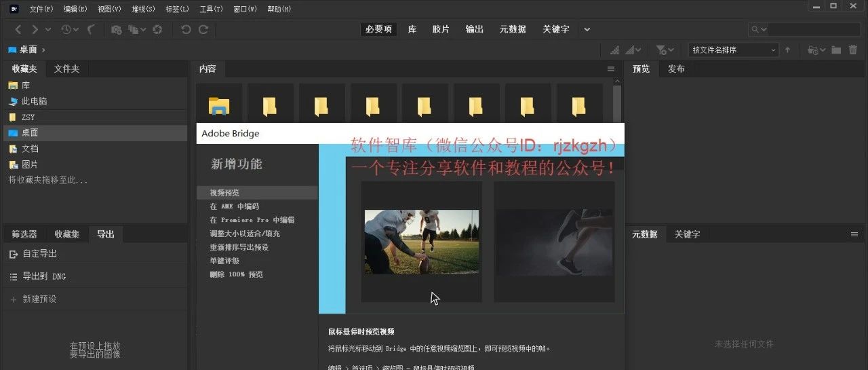
Task: Open the 筛选器 tab
Action: point(24,234)
